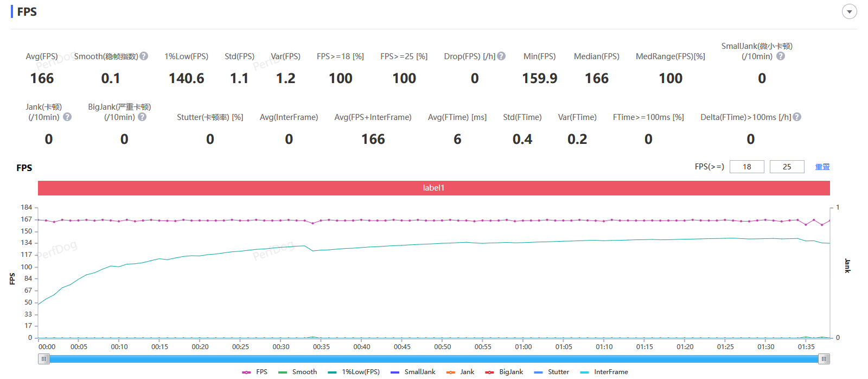
Task: Toggle Smooth series in chart legend
Action: tap(298, 372)
